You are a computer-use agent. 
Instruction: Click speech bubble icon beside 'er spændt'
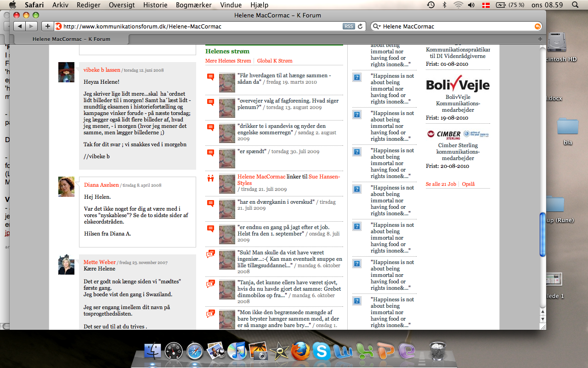(x=210, y=152)
